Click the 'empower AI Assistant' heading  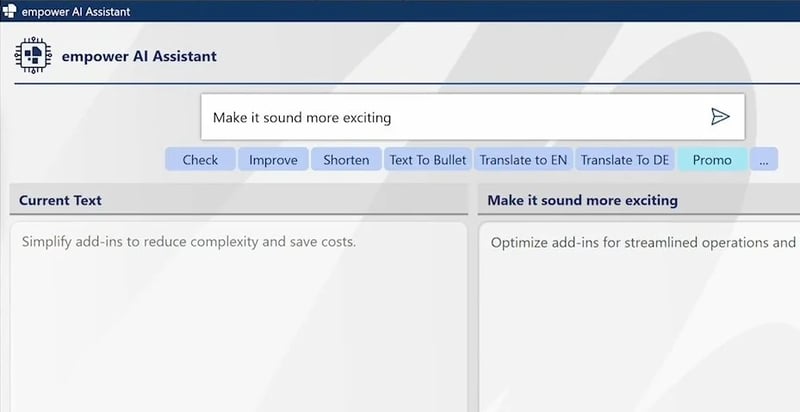click(139, 56)
